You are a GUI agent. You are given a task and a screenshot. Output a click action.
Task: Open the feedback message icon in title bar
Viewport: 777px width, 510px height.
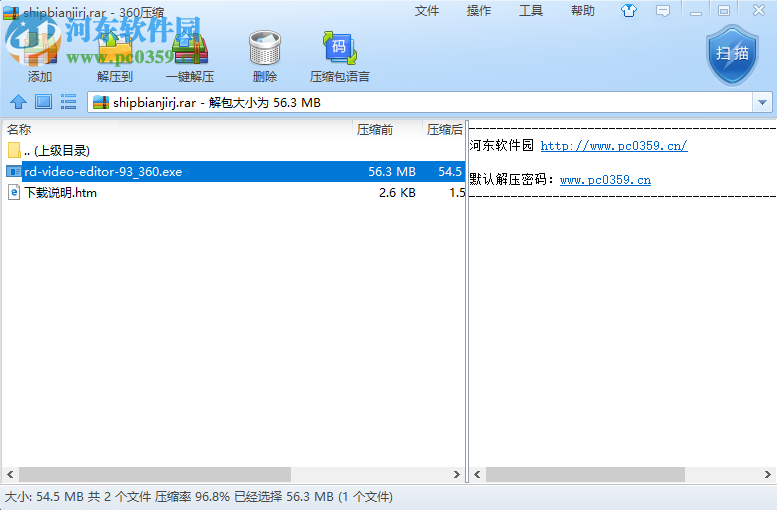(663, 10)
